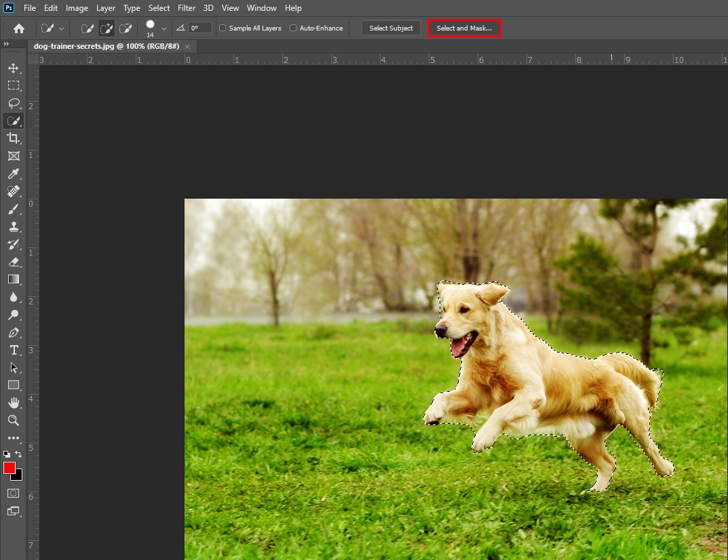Choose the Eyedropper tool
728x560 pixels.
tap(13, 174)
